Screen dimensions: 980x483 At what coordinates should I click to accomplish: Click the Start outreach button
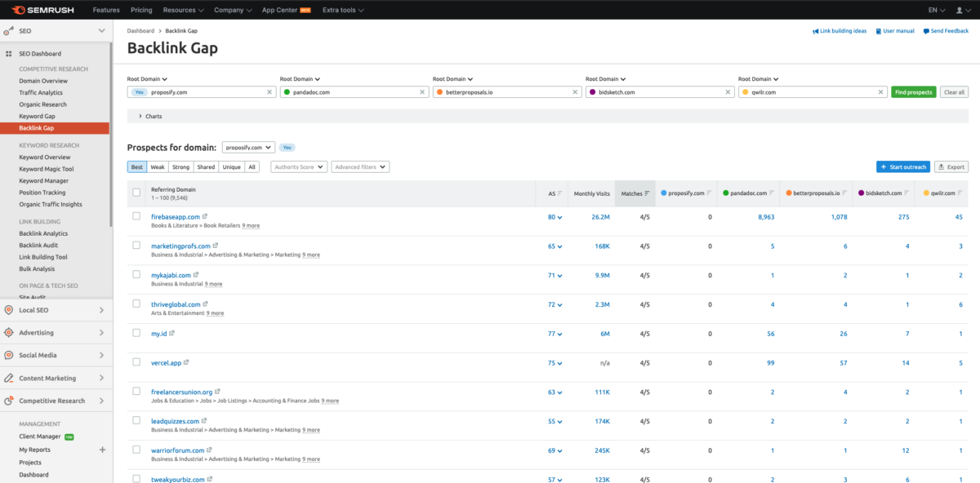pyautogui.click(x=902, y=166)
